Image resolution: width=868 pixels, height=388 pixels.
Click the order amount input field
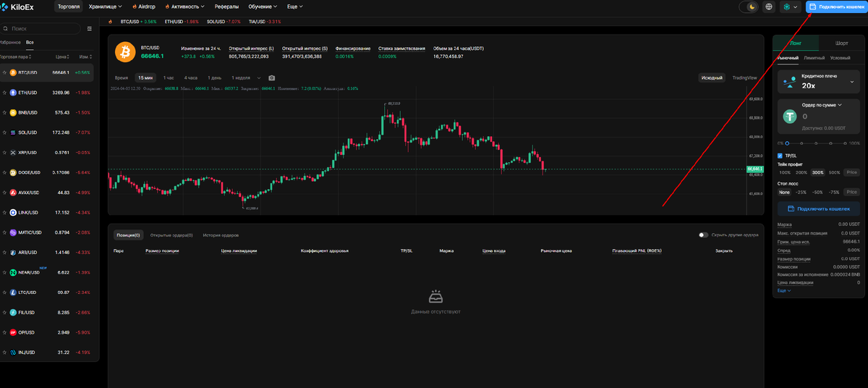coord(828,116)
